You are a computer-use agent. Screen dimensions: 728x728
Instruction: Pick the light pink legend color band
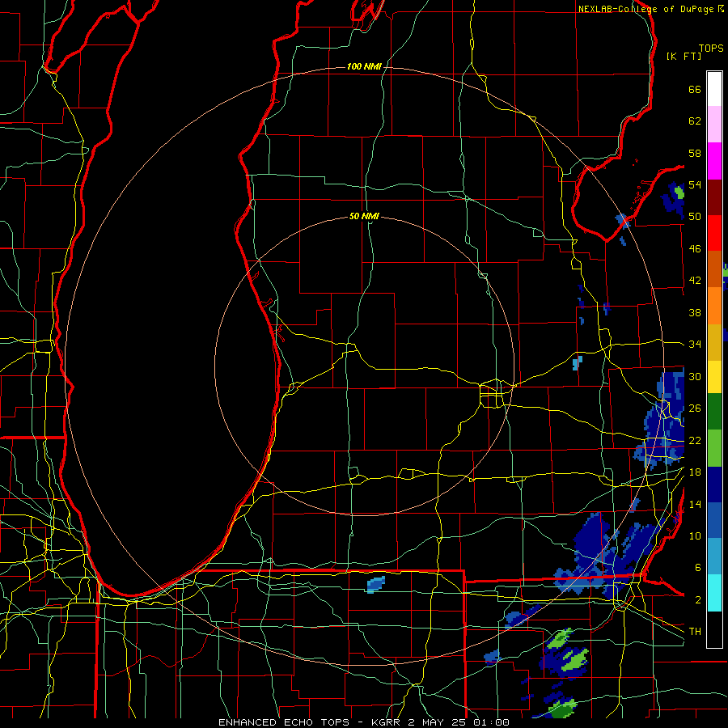click(714, 124)
